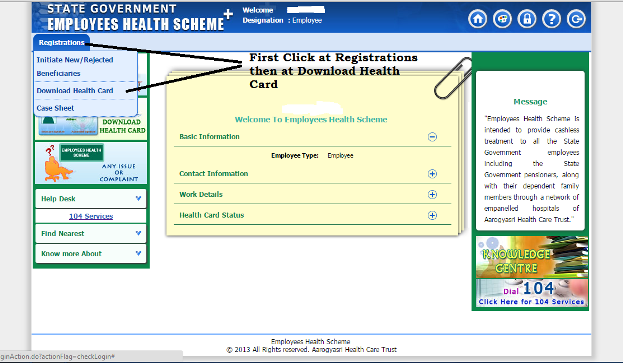Expand Work Details plus icon

click(x=432, y=194)
